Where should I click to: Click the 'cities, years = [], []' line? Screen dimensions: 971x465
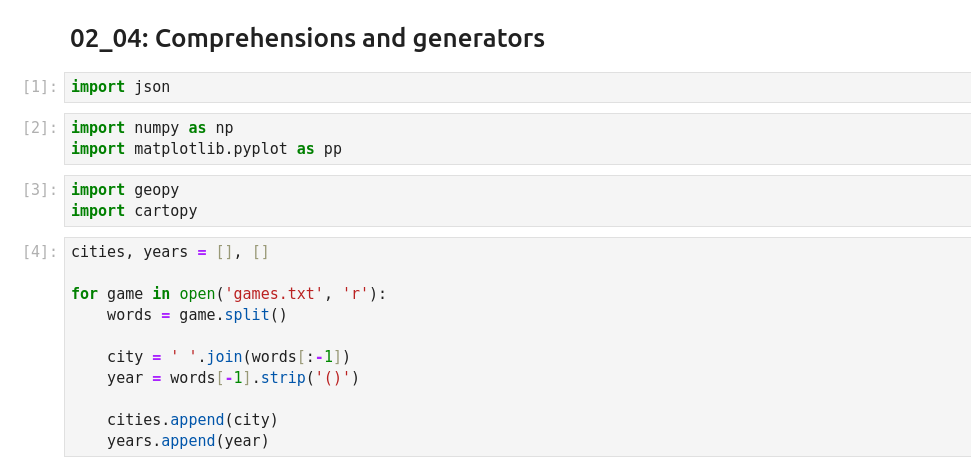pyautogui.click(x=170, y=252)
